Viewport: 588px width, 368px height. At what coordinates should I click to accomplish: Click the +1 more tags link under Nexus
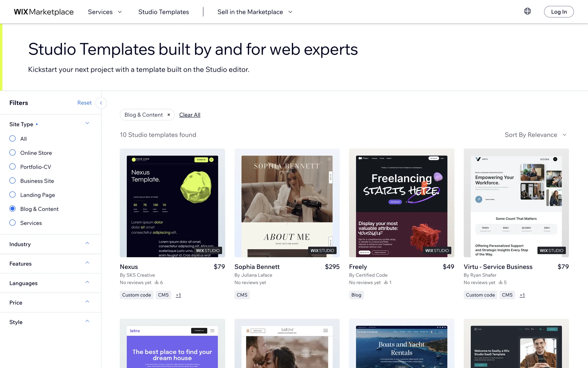click(x=178, y=295)
